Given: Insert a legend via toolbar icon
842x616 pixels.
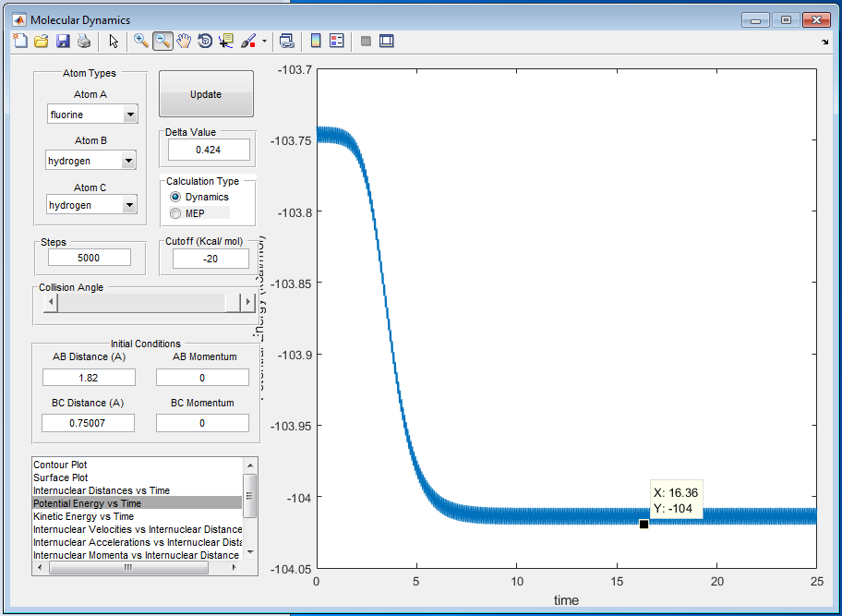Looking at the screenshot, I should click(x=337, y=41).
